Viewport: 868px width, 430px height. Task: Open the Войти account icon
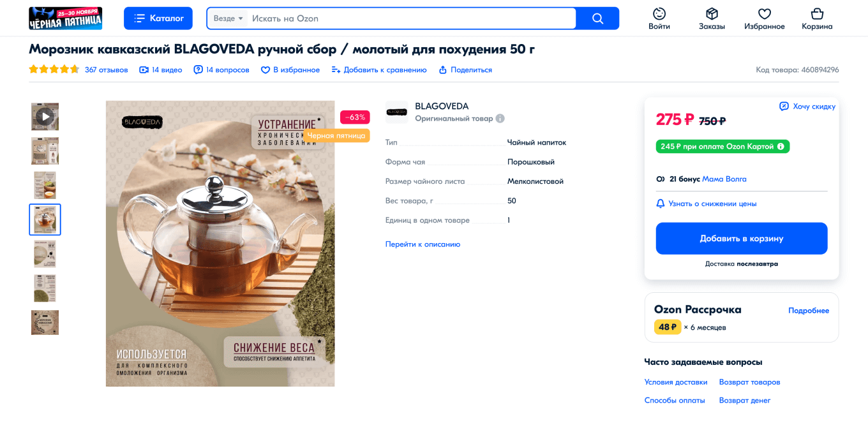click(659, 14)
